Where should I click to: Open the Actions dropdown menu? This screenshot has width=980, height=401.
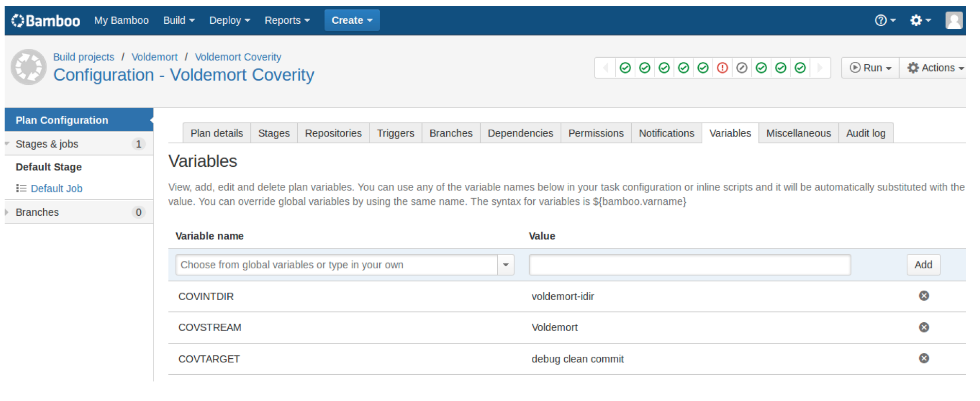tap(935, 68)
